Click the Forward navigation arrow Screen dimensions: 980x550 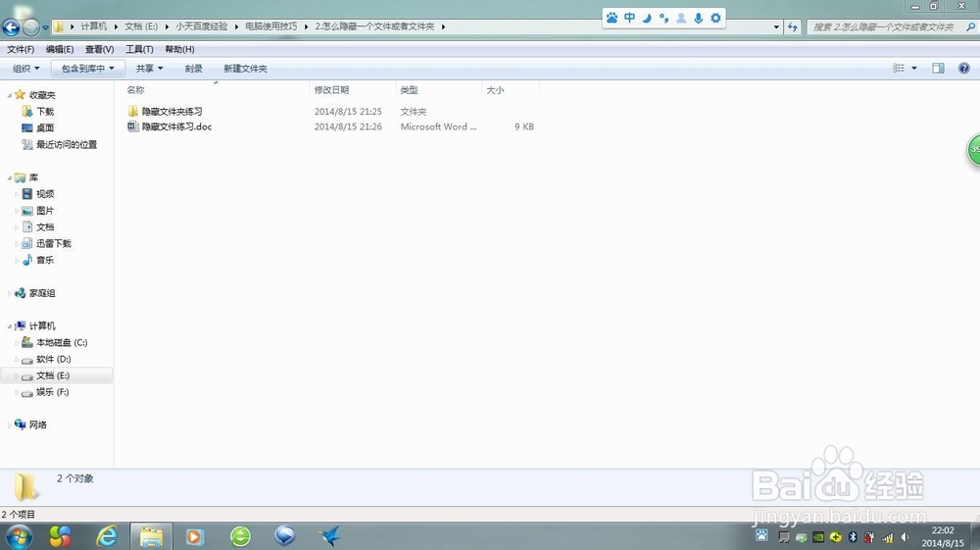point(30,26)
